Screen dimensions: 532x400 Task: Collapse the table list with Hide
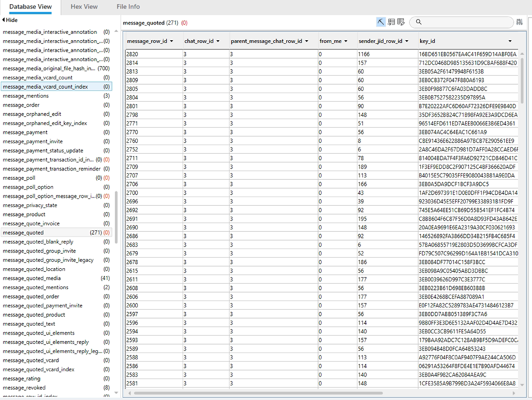click(9, 20)
